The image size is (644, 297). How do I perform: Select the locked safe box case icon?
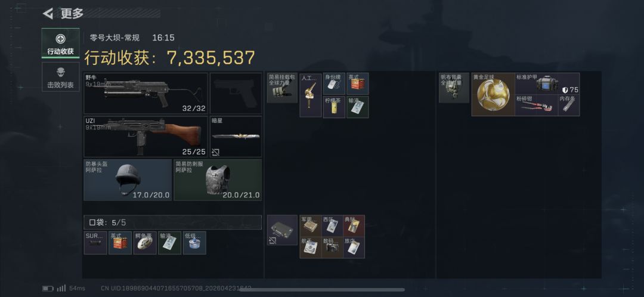pos(282,230)
